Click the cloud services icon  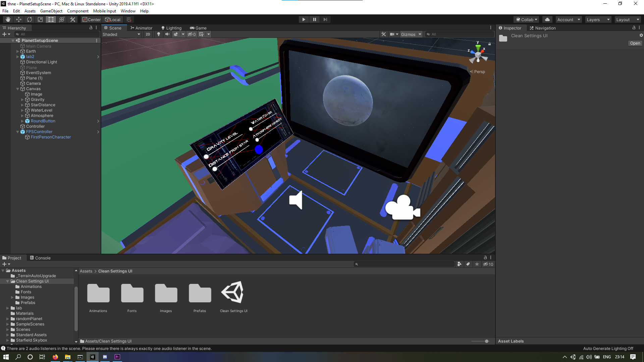[547, 19]
